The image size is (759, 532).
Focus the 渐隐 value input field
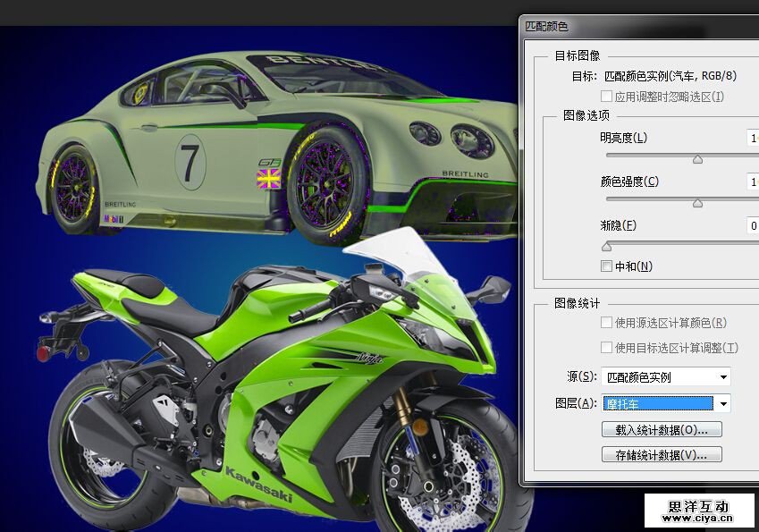tap(753, 226)
